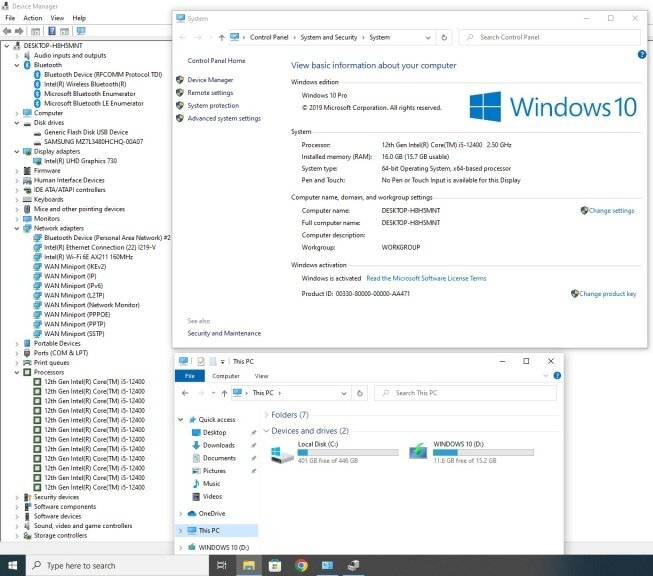653x576 pixels.
Task: Click Change settings for computer name
Action: (x=611, y=211)
